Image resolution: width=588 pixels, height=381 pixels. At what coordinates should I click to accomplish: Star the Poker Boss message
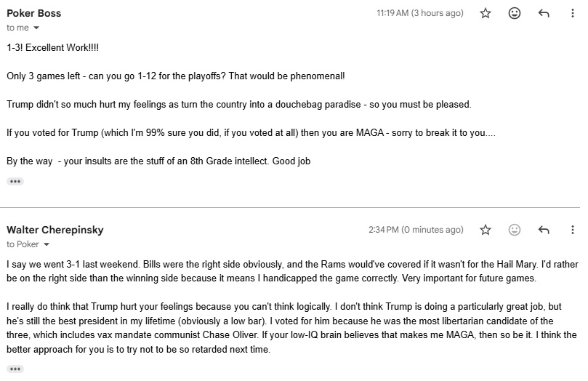click(486, 13)
